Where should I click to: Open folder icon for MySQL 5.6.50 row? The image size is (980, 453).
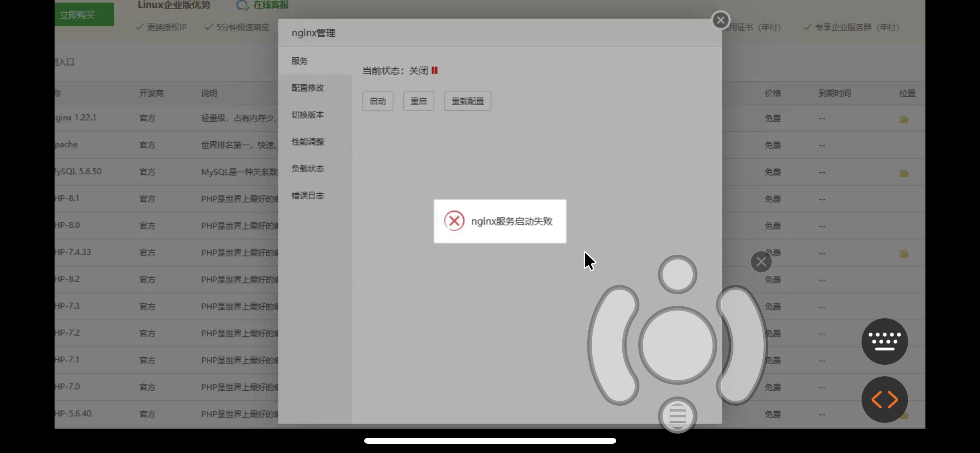(904, 173)
